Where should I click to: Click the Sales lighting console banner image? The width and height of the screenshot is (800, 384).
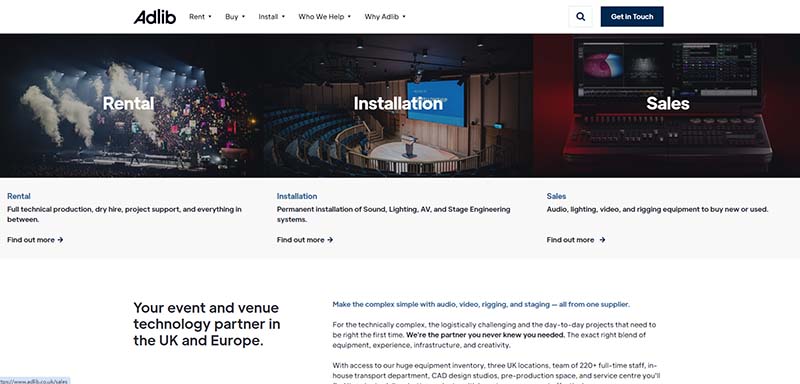666,106
